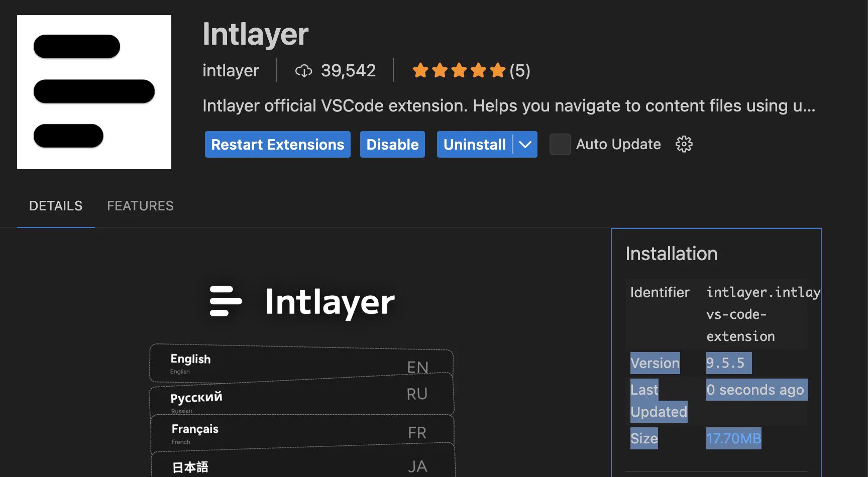Switch to the FEATURES tab

tap(140, 206)
